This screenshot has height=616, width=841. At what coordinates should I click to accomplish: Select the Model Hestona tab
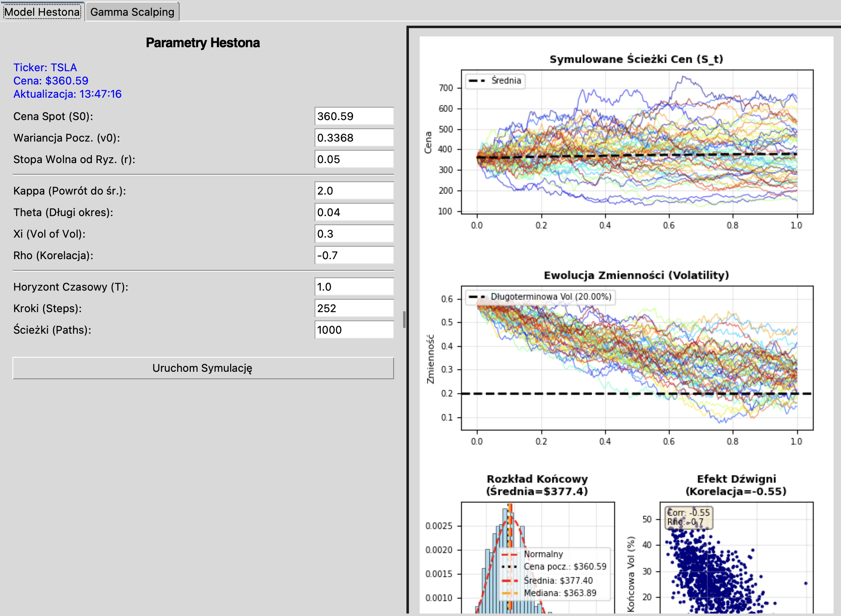tap(42, 12)
